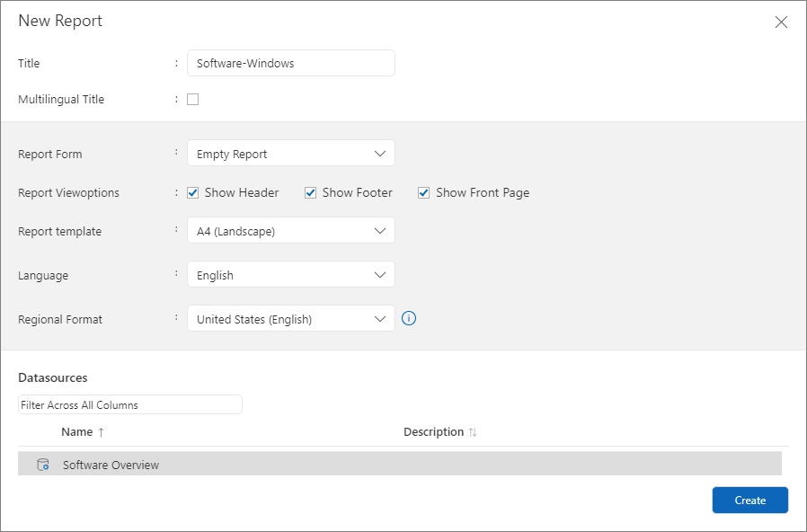807x532 pixels.
Task: Toggle the Show Footer checkbox
Action: coord(310,192)
